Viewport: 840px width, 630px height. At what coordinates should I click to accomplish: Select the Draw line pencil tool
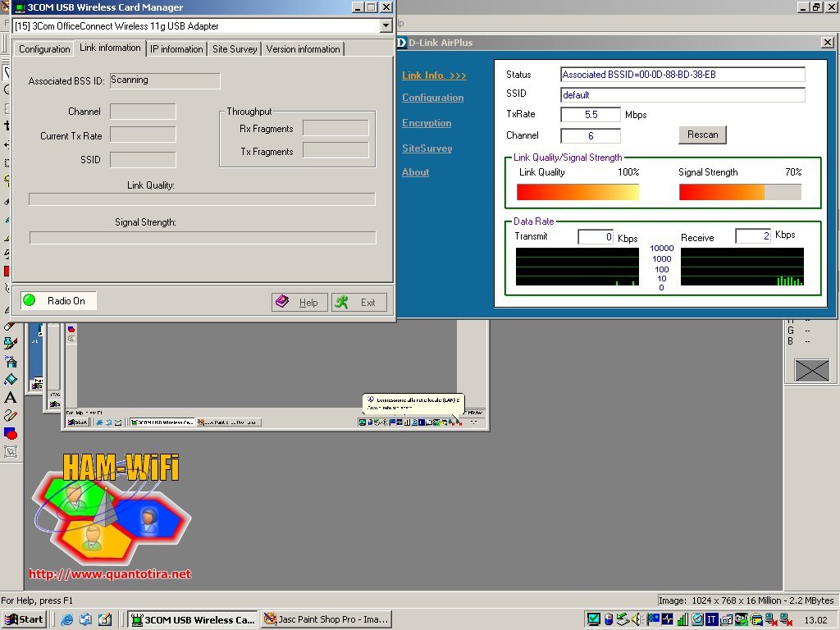coord(11,416)
